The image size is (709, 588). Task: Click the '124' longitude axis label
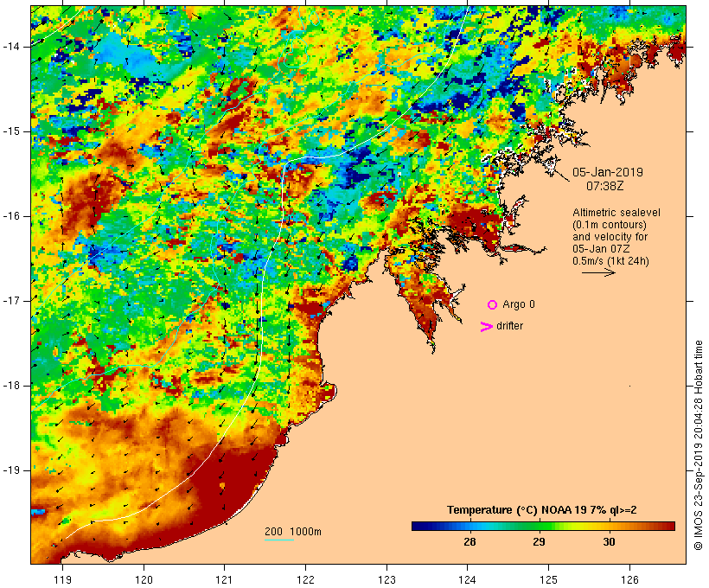tap(468, 579)
